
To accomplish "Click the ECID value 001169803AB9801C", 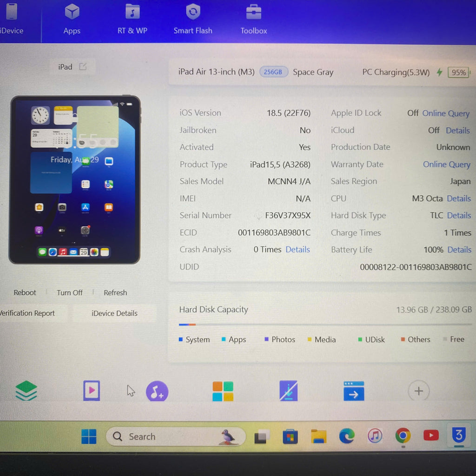I will [274, 232].
